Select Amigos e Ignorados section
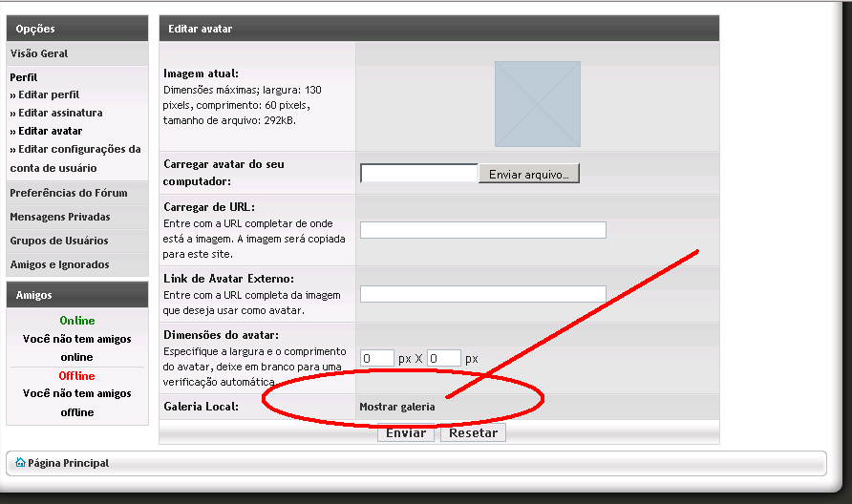This screenshot has width=852, height=504. (x=59, y=264)
